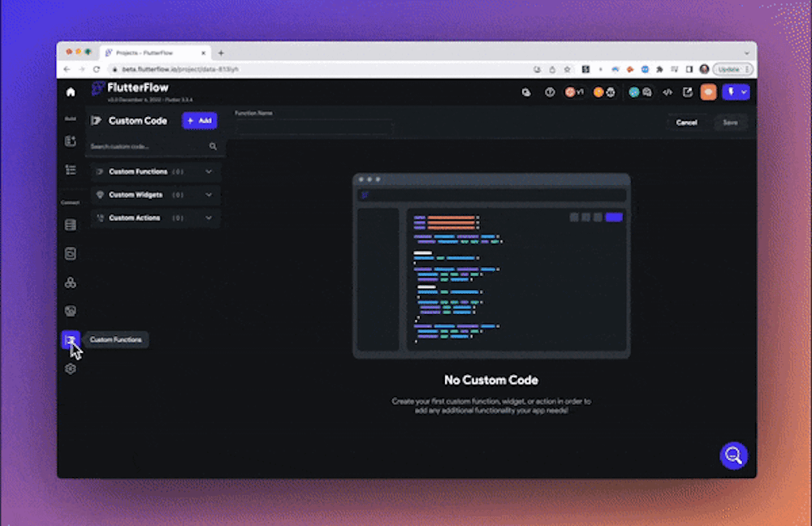Open the v1 version control button
The image size is (812, 526).
[x=574, y=93]
